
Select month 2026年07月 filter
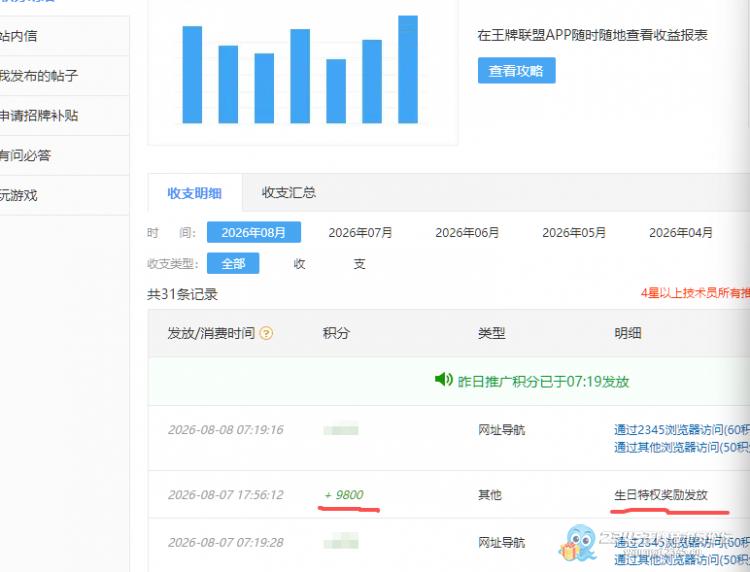click(360, 232)
